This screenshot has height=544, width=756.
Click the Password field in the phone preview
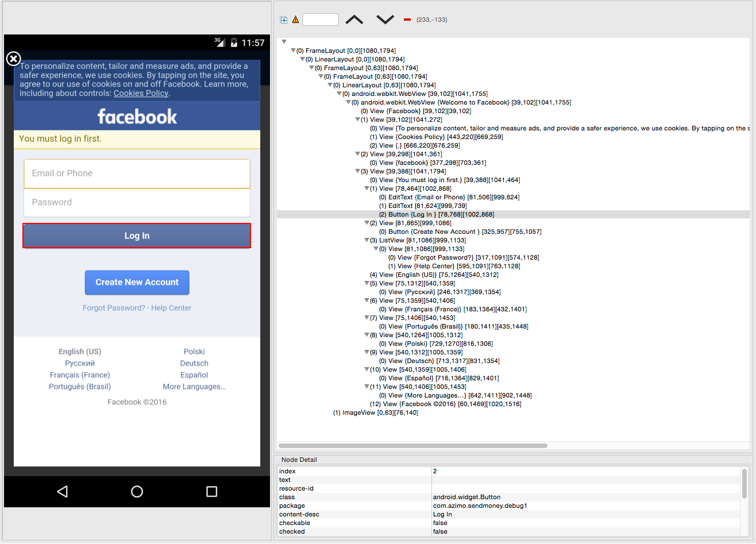point(137,202)
